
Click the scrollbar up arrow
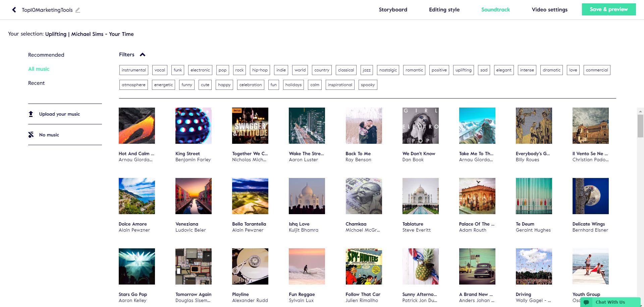pos(640,111)
